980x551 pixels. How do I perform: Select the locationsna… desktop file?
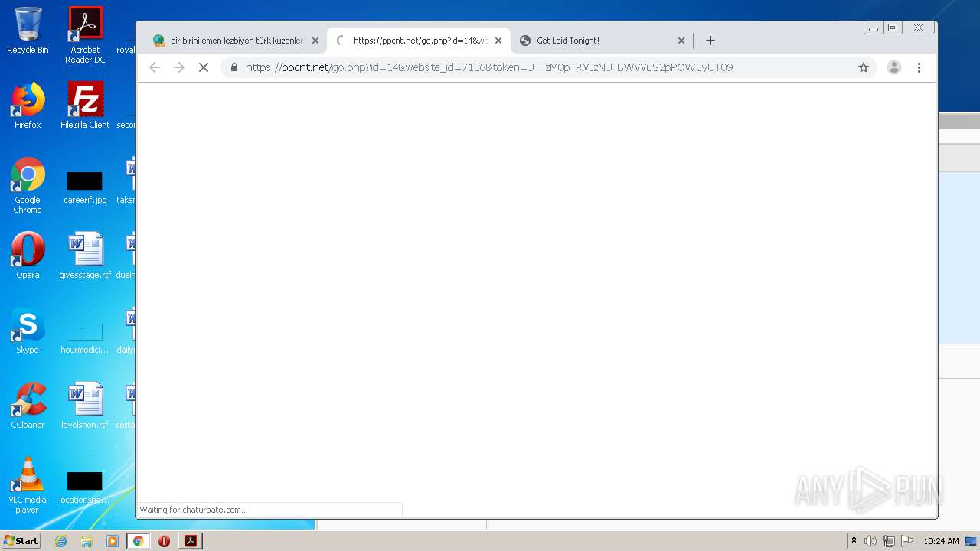click(x=85, y=487)
